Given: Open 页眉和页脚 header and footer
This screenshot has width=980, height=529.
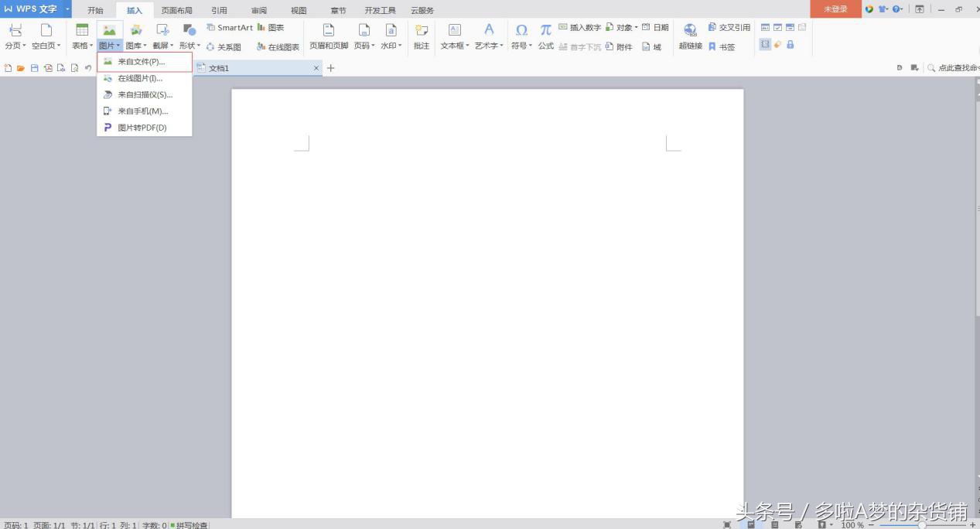Looking at the screenshot, I should click(x=329, y=36).
